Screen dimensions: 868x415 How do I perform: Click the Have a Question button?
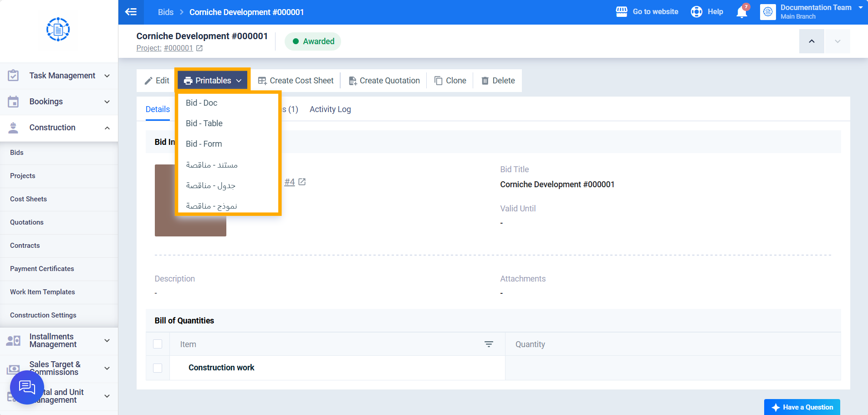click(x=802, y=407)
